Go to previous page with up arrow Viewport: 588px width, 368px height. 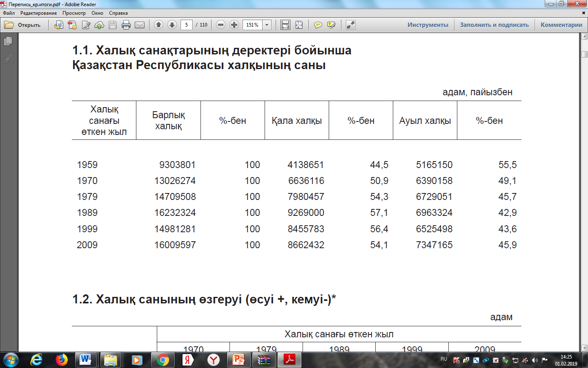[x=159, y=25]
